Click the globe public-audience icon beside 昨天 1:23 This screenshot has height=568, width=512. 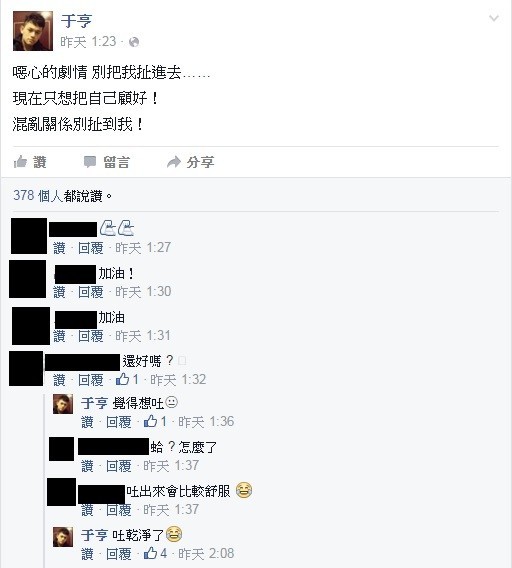coord(134,42)
